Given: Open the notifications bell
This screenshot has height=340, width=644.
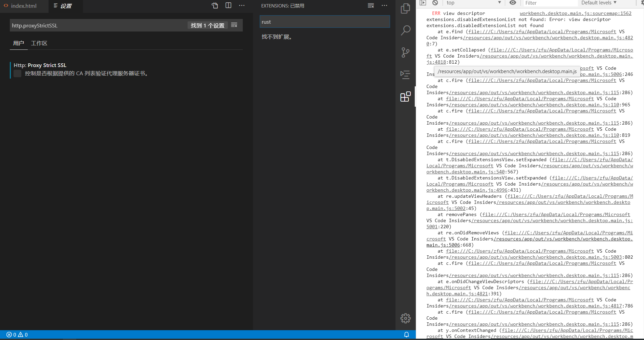Looking at the screenshot, I should pos(406,334).
